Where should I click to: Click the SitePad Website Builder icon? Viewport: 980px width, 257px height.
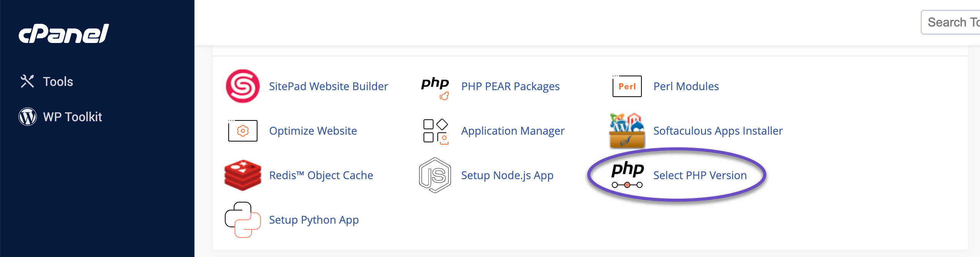tap(243, 86)
